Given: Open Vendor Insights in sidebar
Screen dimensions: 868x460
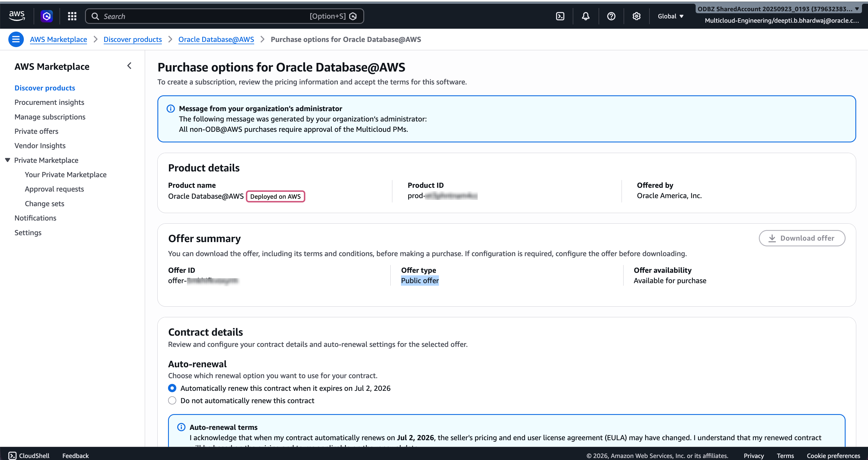Looking at the screenshot, I should tap(40, 146).
